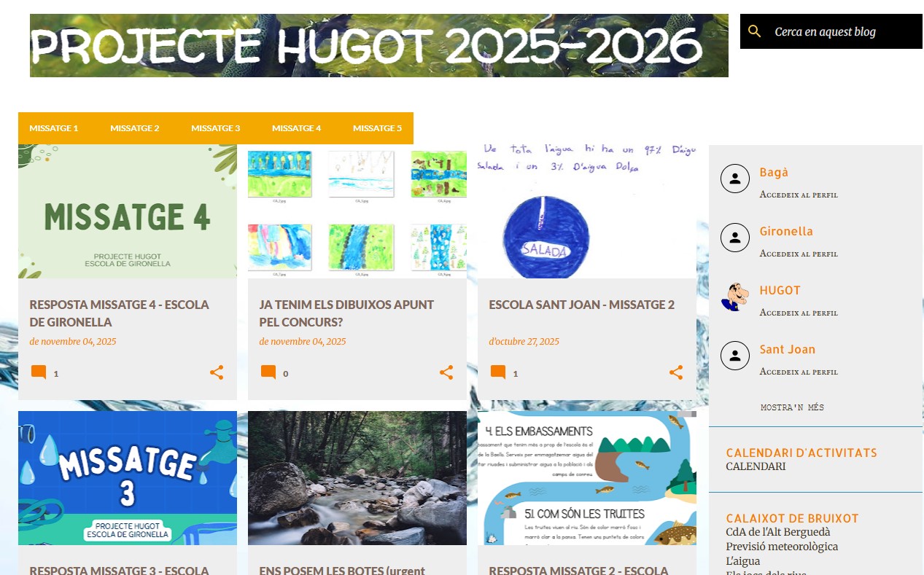The height and width of the screenshot is (575, 924).
Task: Expand contributor list with Mostra'n més
Action: point(792,407)
